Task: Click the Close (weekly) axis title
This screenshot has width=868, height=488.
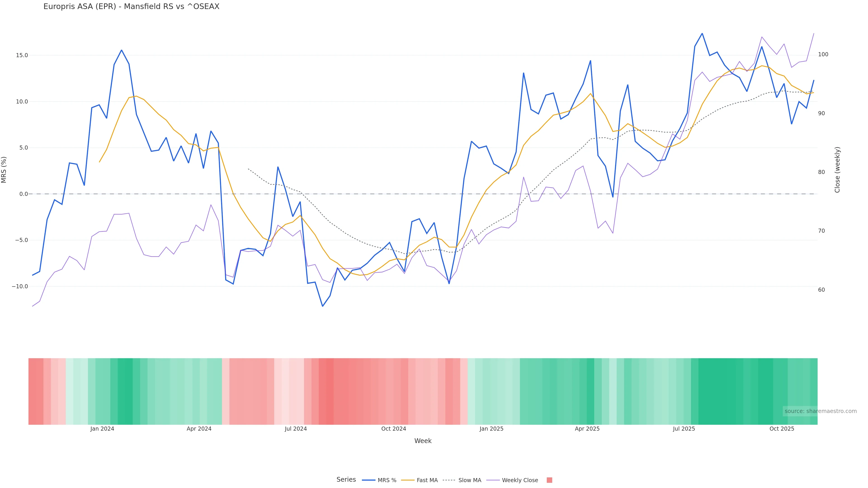Action: [837, 170]
